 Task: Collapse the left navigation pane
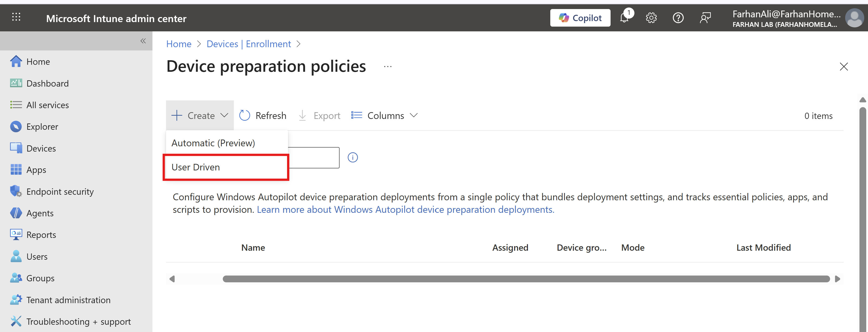[x=143, y=41]
